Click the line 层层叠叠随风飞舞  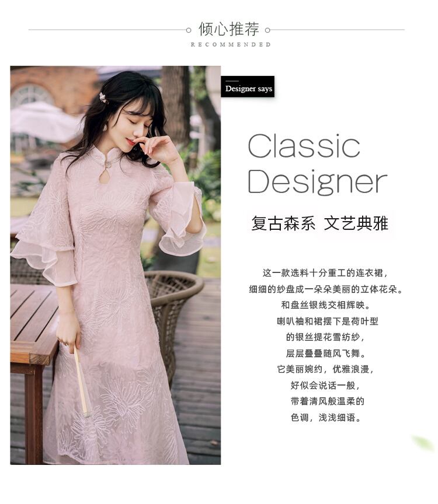325,353
